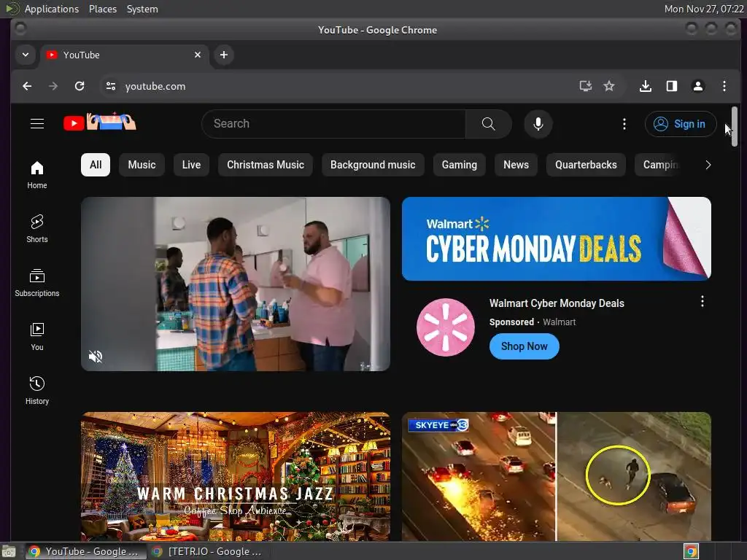Open Subscriptions in sidebar
The width and height of the screenshot is (747, 560).
click(x=37, y=283)
